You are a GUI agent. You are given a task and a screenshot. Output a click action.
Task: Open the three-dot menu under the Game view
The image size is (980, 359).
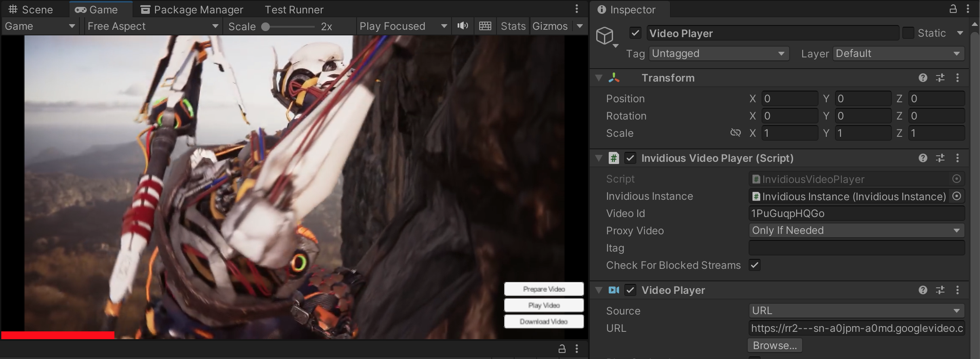coord(577,349)
